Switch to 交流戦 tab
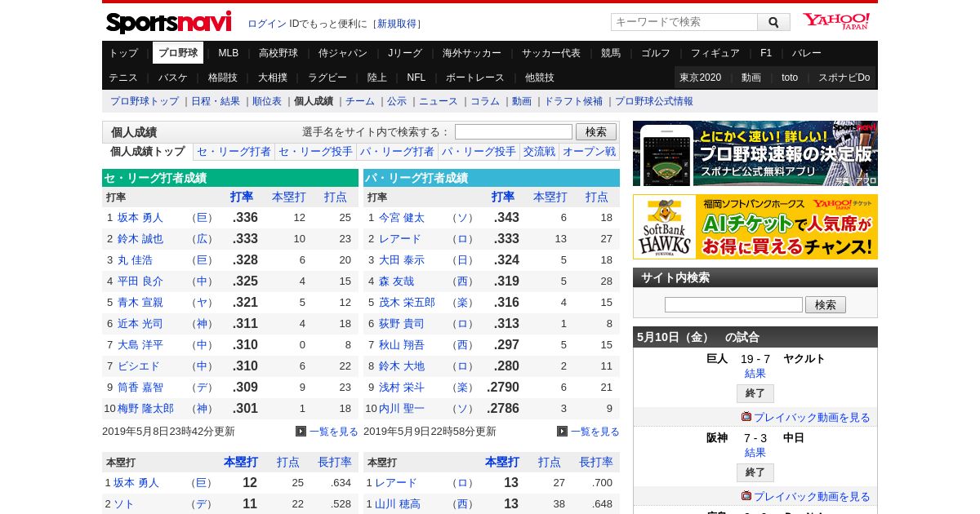980x514 pixels. [x=539, y=152]
